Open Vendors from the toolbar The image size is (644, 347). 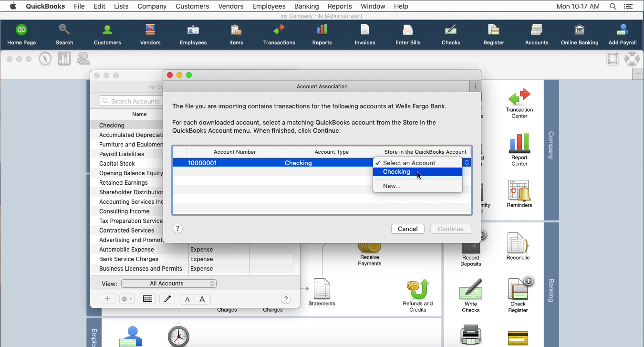click(x=150, y=35)
